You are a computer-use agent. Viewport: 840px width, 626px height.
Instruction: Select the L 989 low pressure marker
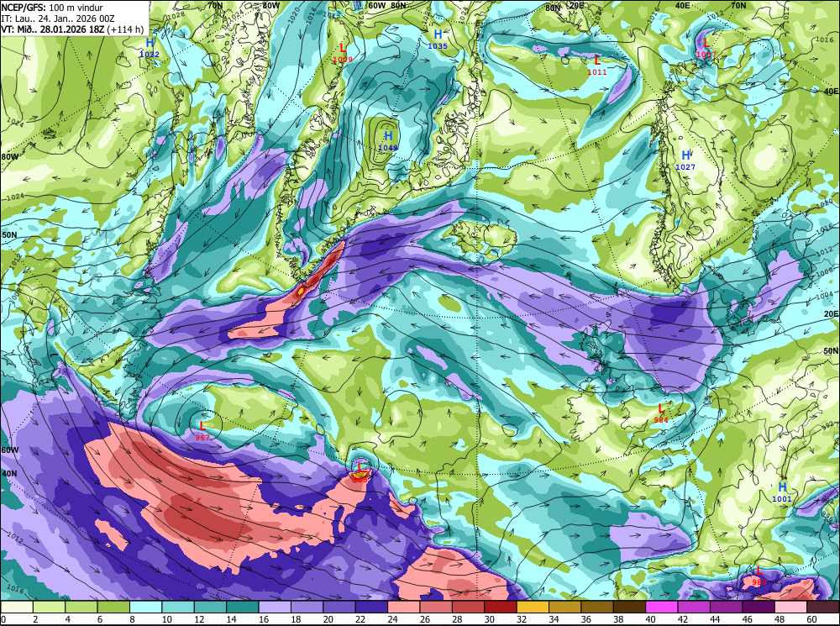(759, 576)
